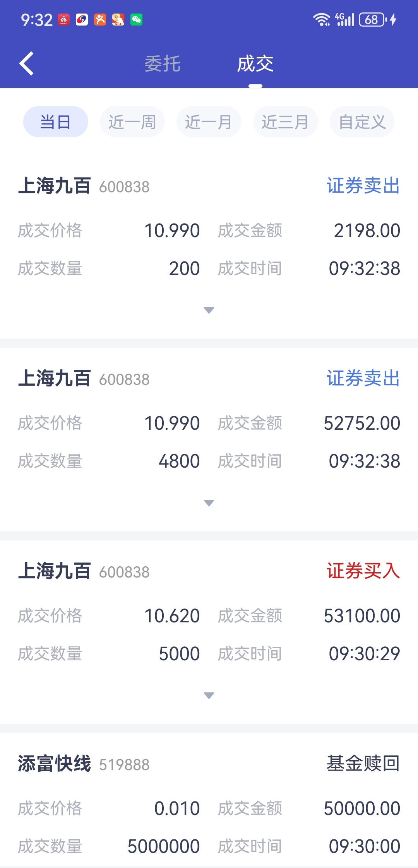Expand the first 上海九百 200-share sale details

(x=209, y=310)
